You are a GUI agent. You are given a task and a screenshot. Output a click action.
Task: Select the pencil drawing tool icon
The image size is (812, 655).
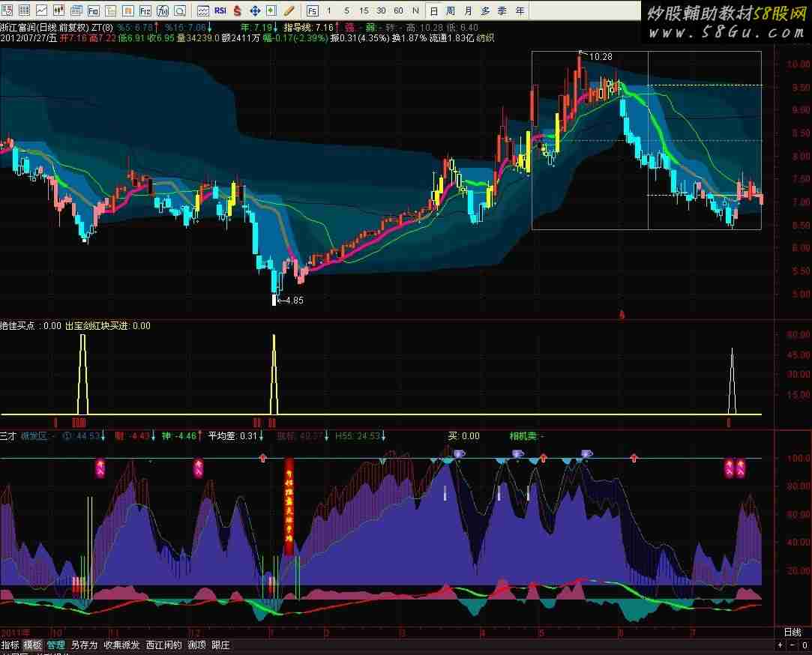pos(289,10)
